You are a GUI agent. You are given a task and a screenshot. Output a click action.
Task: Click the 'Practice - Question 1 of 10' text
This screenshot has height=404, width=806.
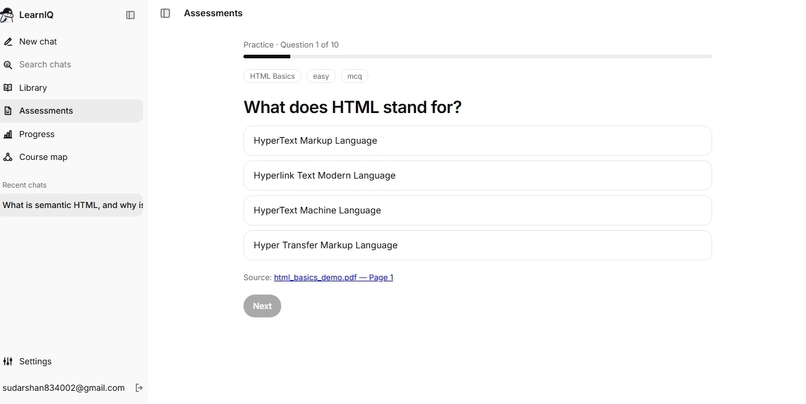tap(291, 45)
